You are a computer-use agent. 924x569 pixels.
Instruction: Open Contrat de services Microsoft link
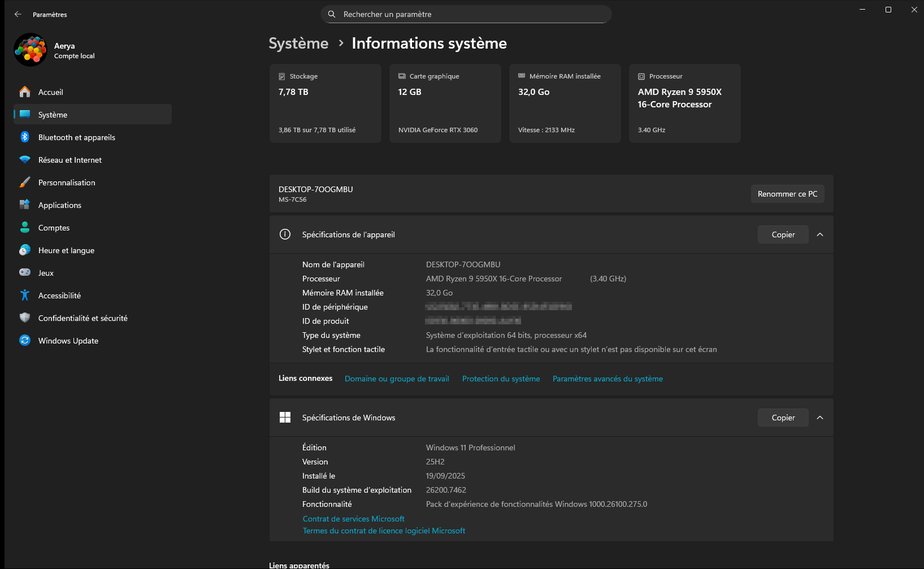point(354,519)
